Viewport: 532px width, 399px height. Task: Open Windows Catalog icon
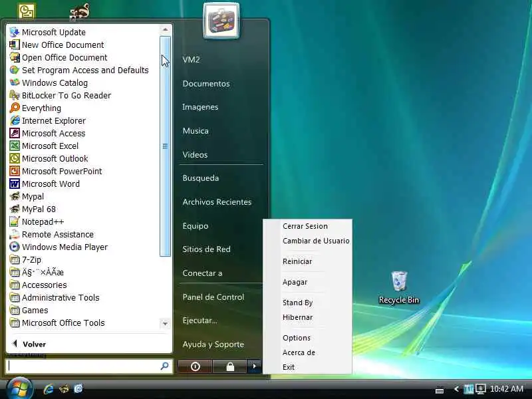[15, 82]
